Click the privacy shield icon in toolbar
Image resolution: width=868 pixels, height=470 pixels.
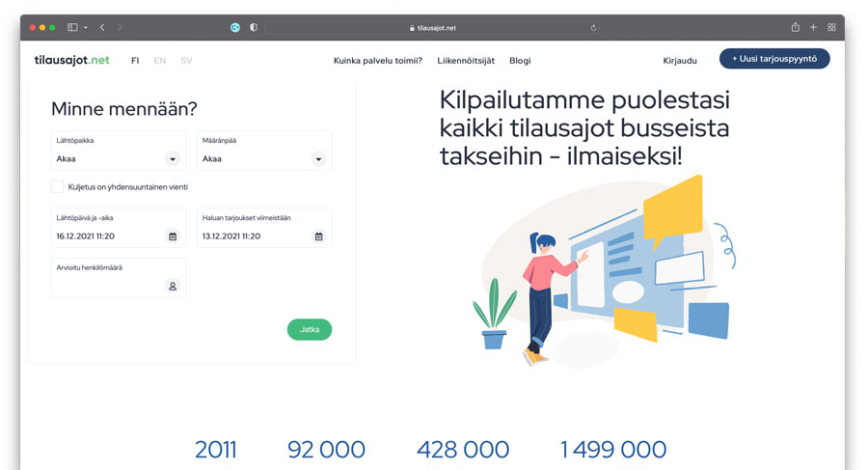pyautogui.click(x=254, y=28)
